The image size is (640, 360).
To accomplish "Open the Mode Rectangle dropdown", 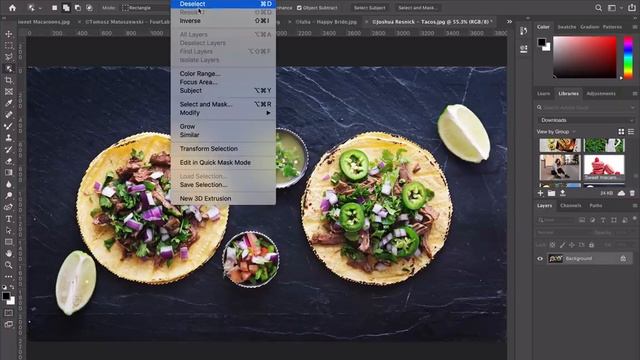I will pyautogui.click(x=146, y=8).
